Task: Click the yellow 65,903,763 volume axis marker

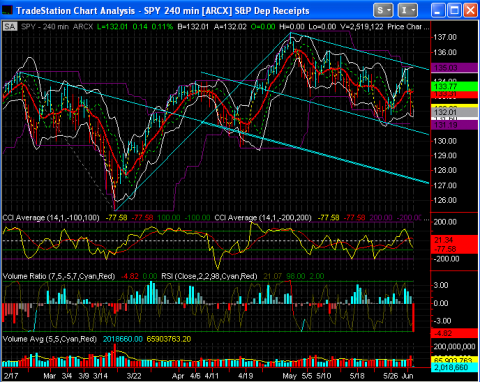Action: (x=454, y=360)
